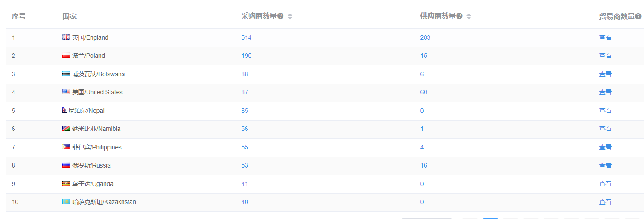Click Uganda flag icon
644x219 pixels.
coord(66,183)
